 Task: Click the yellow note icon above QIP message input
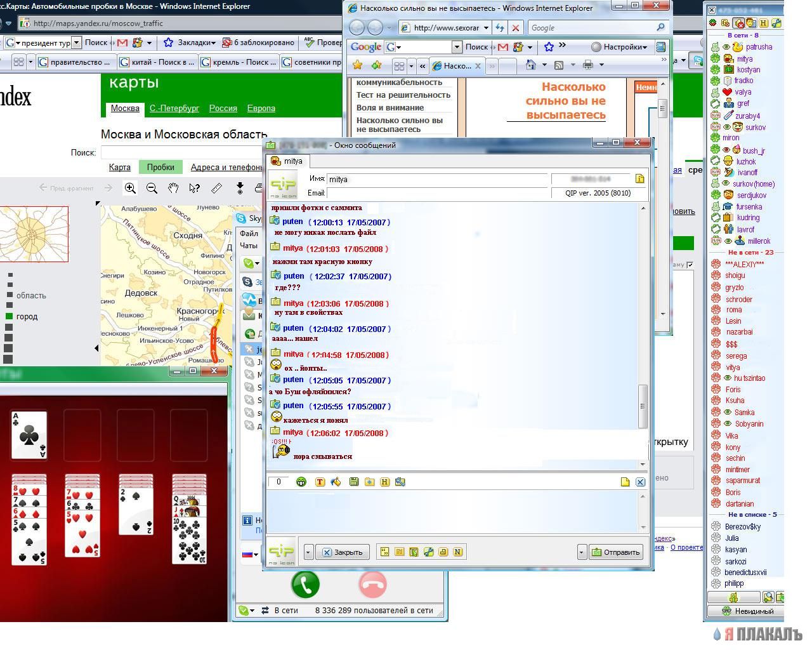click(625, 482)
